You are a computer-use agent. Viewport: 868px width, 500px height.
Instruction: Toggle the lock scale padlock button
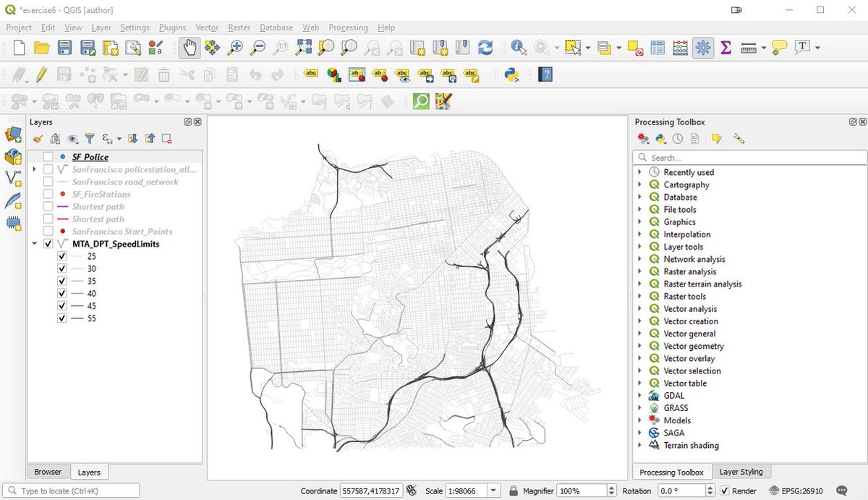tap(513, 491)
